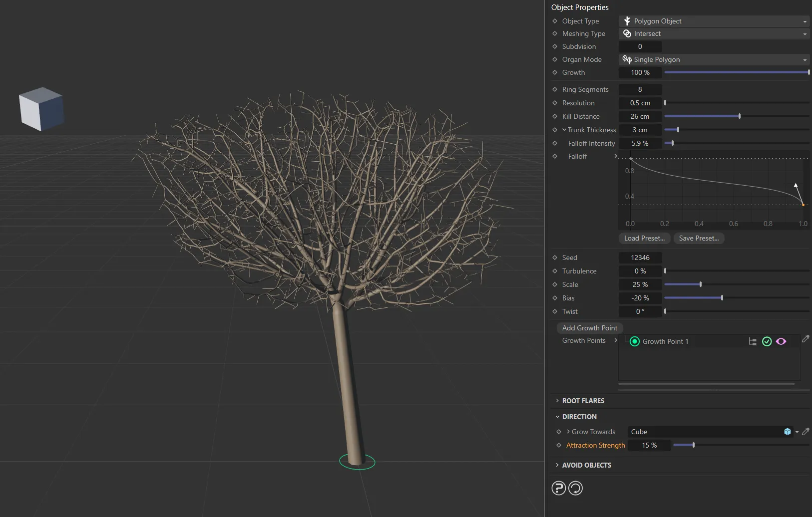
Task: Click the Growth Point 1 green target icon
Action: point(634,341)
